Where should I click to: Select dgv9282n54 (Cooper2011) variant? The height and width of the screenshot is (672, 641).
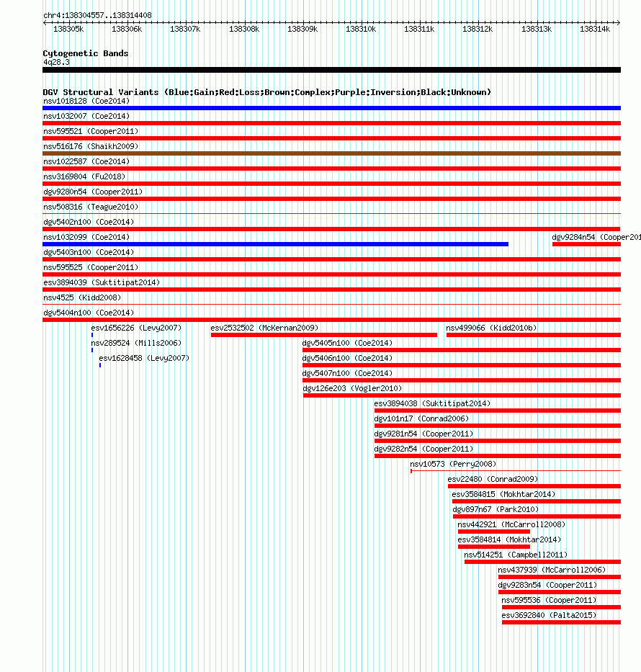(x=423, y=449)
